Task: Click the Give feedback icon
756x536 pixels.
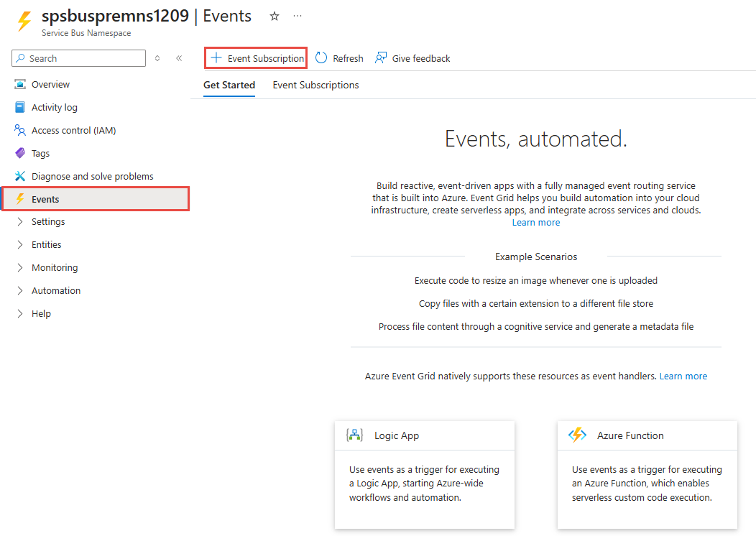Action: (381, 58)
